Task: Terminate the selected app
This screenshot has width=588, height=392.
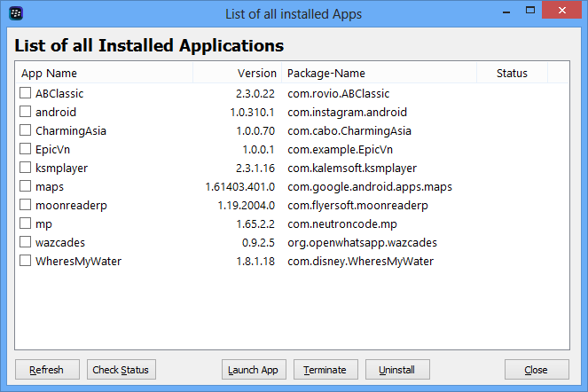Action: [x=325, y=370]
